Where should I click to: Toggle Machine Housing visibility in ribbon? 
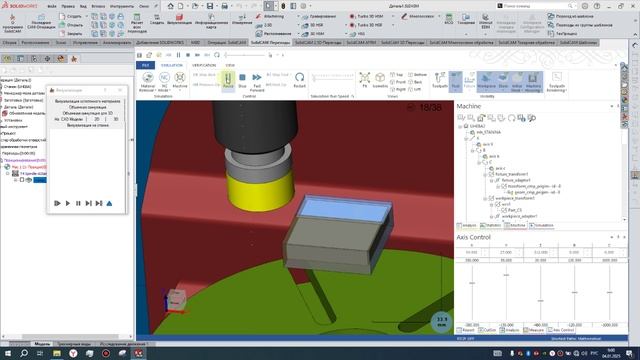coord(533,81)
